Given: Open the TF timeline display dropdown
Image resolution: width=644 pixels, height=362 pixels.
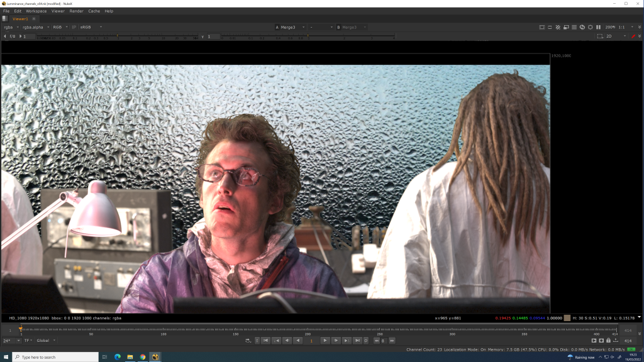Looking at the screenshot, I should [28, 341].
